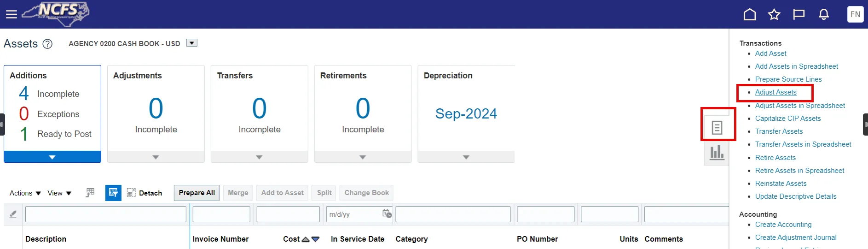Open the Tasks panel icon
The height and width of the screenshot is (249, 868).
[x=717, y=128]
